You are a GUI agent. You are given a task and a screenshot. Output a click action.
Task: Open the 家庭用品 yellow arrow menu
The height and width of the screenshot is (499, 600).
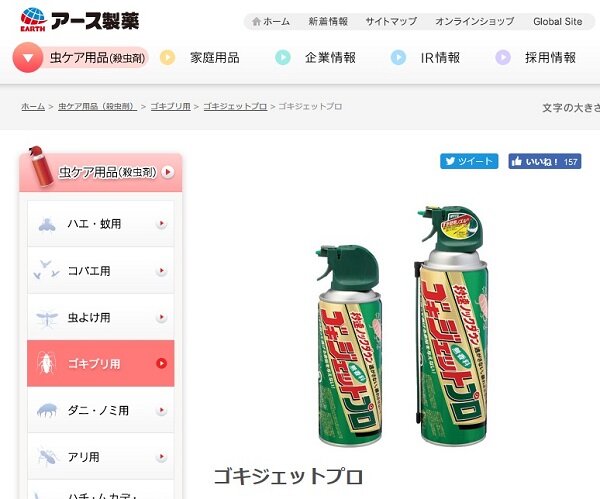pyautogui.click(x=167, y=58)
